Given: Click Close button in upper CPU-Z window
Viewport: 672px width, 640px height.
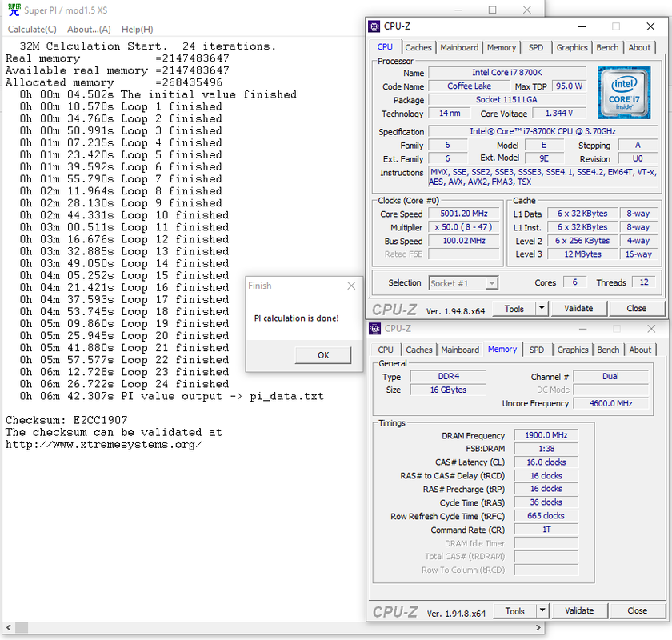Looking at the screenshot, I should [637, 309].
